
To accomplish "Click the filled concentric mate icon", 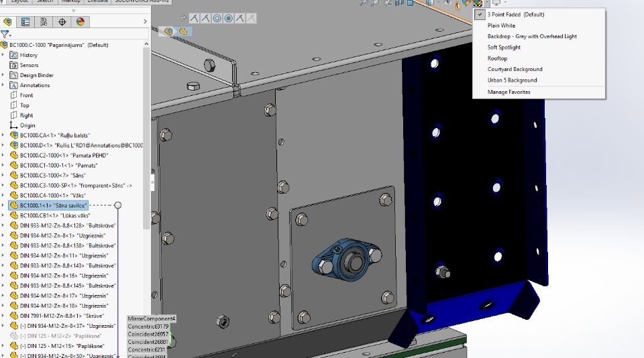I will (x=228, y=18).
